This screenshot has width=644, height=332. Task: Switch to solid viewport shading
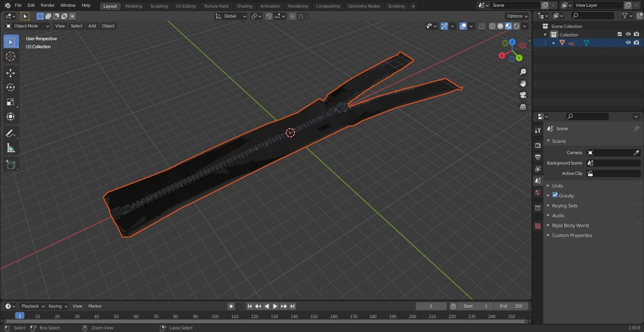coord(500,26)
